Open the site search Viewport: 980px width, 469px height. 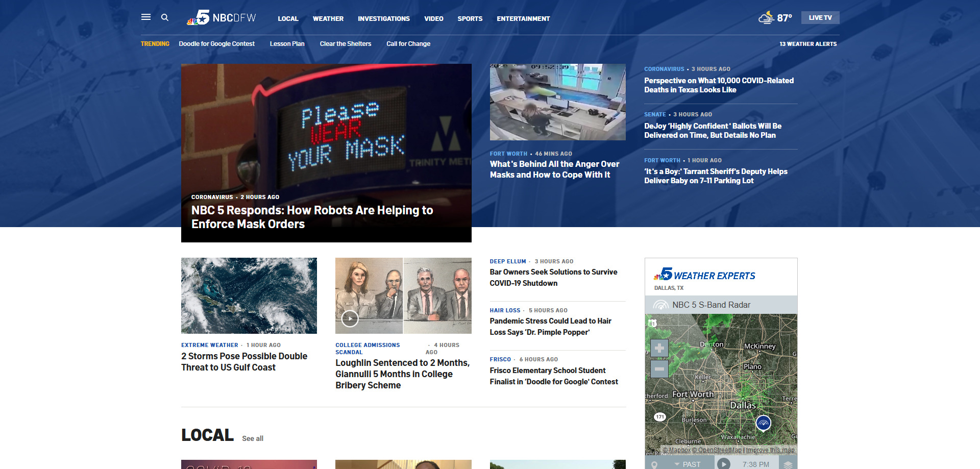coord(165,17)
